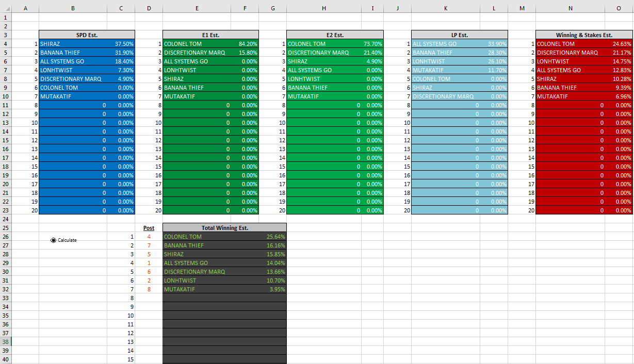
Task: Select MUTAKATIF in Total Winning Est. list
Action: [180, 289]
